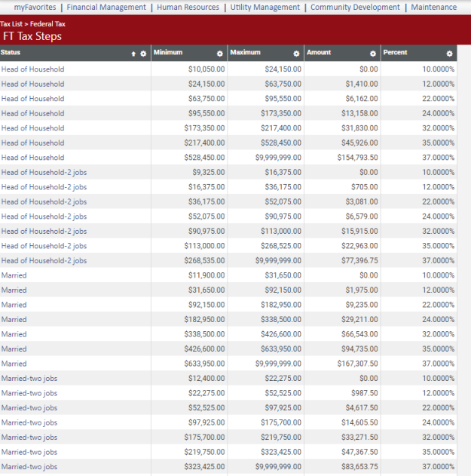Go back to Tax List breadcrumb
This screenshot has width=471, height=476.
[x=11, y=24]
